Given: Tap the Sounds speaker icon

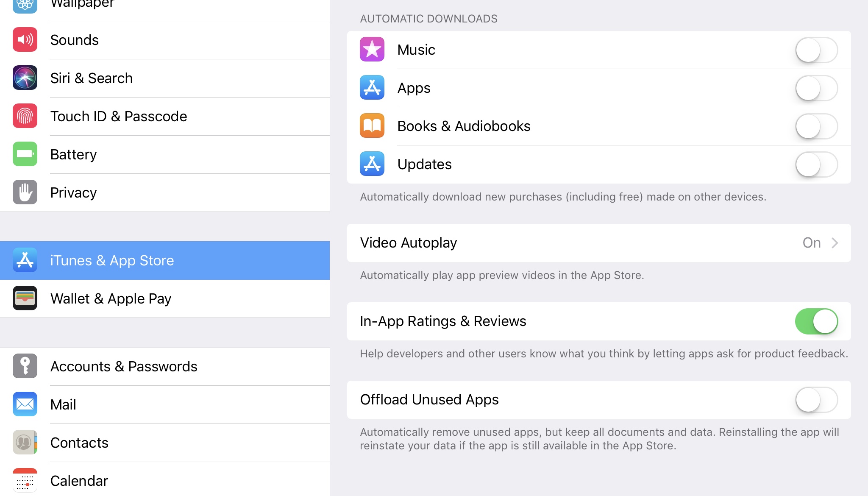Looking at the screenshot, I should (x=25, y=40).
